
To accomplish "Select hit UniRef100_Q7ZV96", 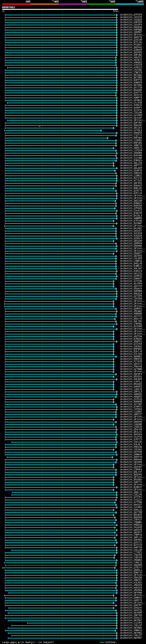I will [x=131, y=281].
